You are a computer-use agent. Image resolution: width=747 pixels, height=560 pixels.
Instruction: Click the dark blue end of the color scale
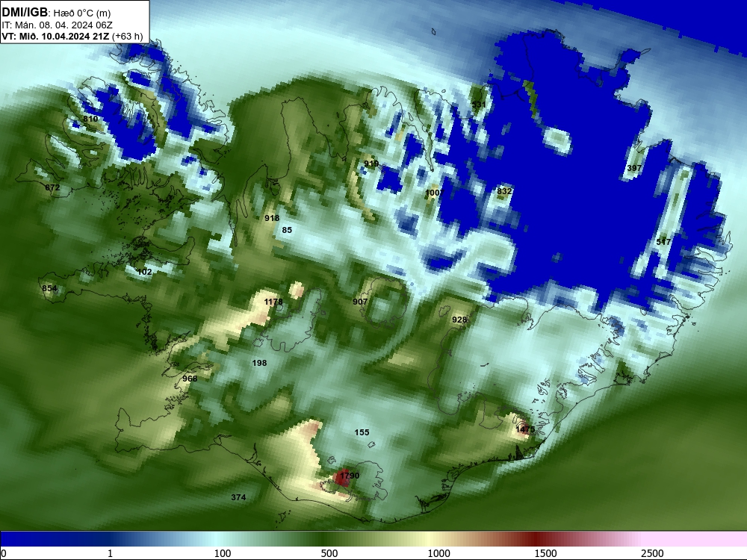tap(28, 538)
